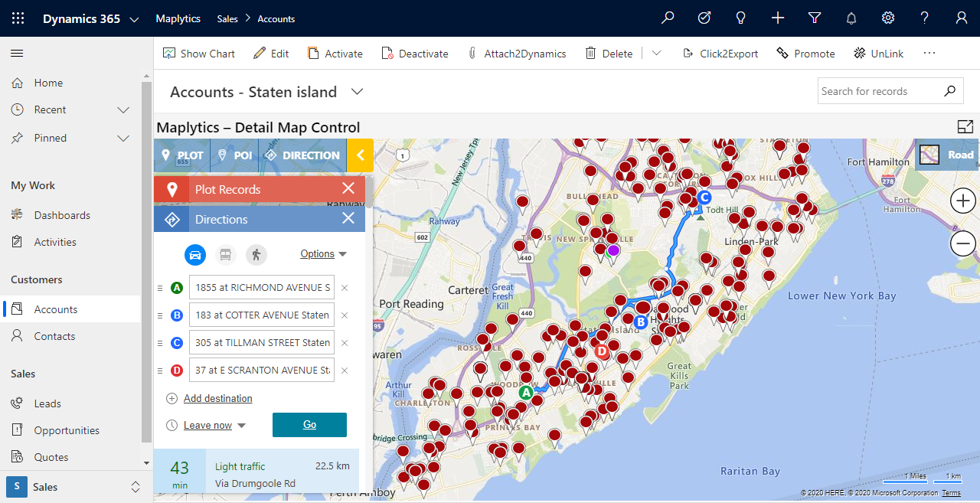Close the Directions panel

[x=348, y=219]
